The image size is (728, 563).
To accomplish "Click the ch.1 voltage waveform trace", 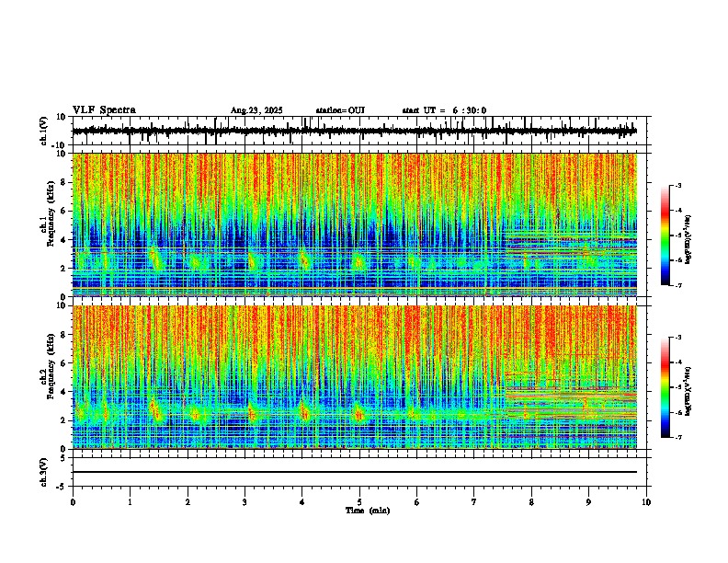I will [355, 131].
